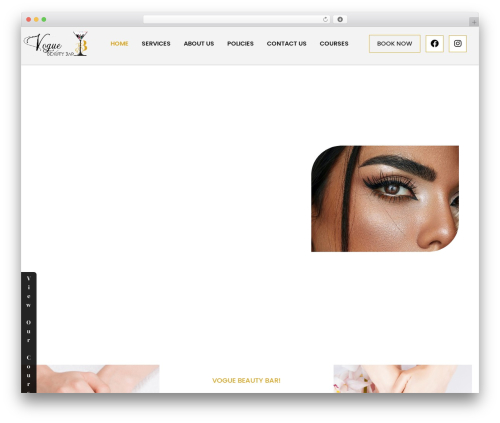
Task: Click the hands photo thumbnail
Action: click(x=98, y=379)
